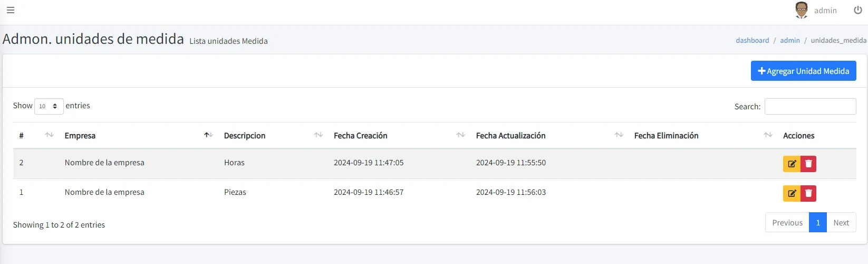Open the show entries count dropdown
Screen dimensions: 868x264
click(x=49, y=106)
